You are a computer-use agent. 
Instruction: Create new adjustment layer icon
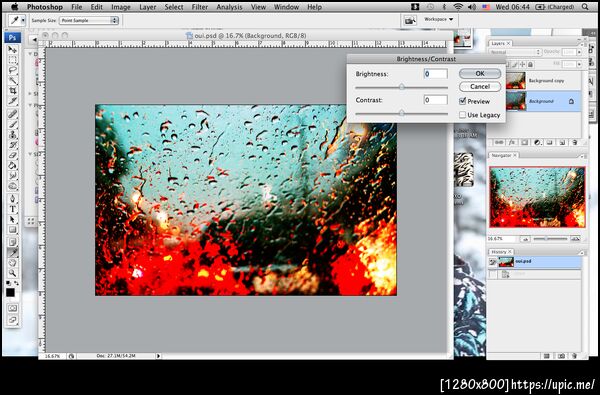[537, 142]
